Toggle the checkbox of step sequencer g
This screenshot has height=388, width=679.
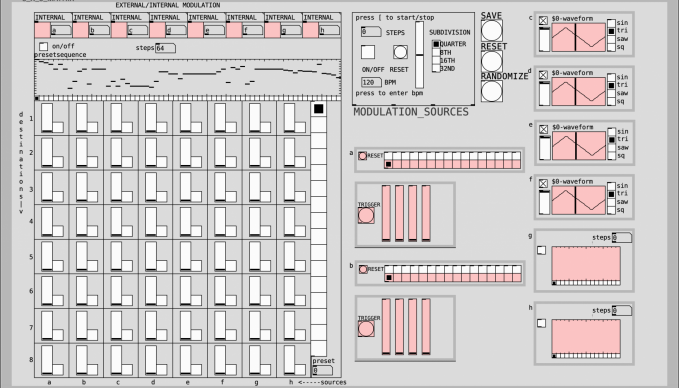pyautogui.click(x=541, y=250)
